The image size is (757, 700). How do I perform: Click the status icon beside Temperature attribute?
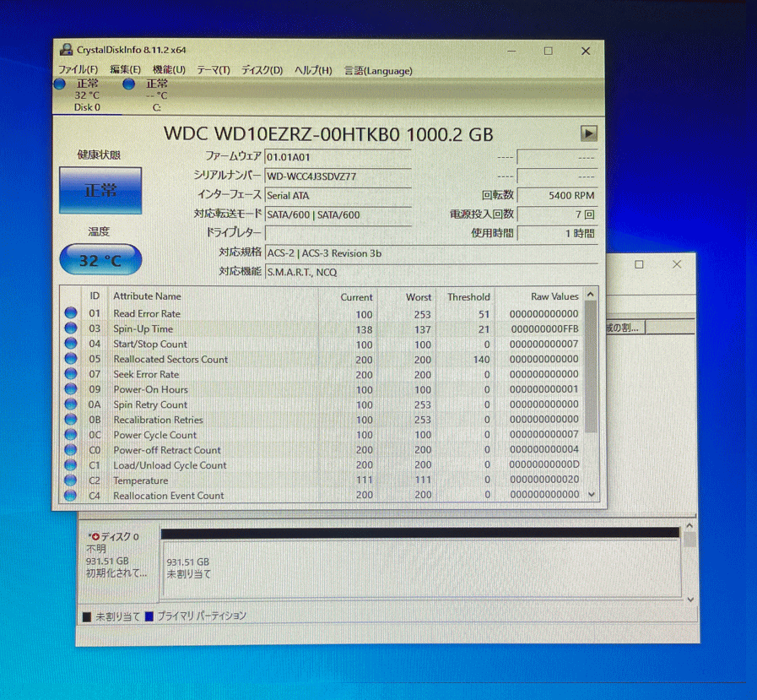pyautogui.click(x=70, y=480)
